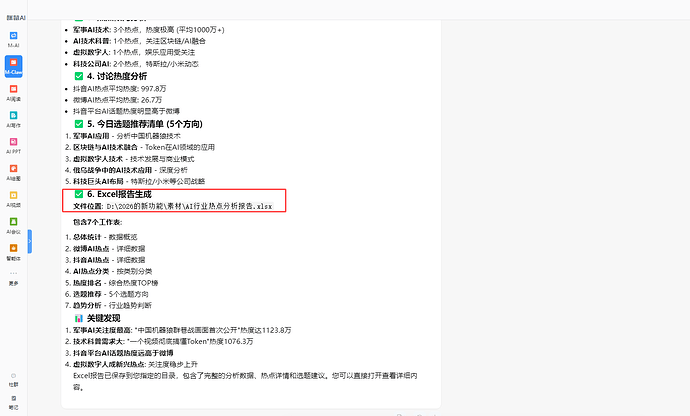
Task: Click the 包含7个工作表 line
Action: [x=98, y=222]
